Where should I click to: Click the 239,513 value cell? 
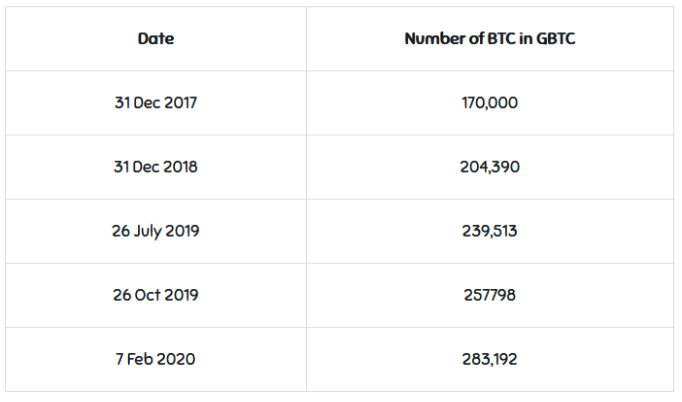tap(490, 231)
